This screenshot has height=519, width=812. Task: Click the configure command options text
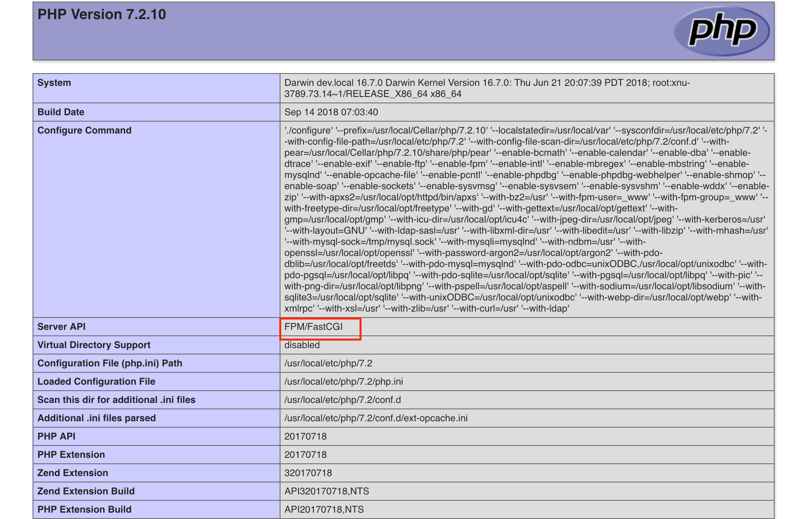click(526, 219)
